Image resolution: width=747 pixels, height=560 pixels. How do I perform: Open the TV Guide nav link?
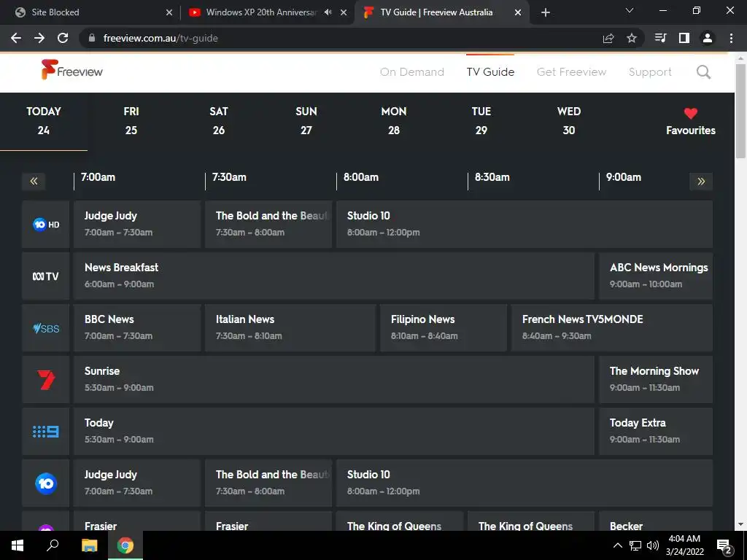tap(490, 72)
